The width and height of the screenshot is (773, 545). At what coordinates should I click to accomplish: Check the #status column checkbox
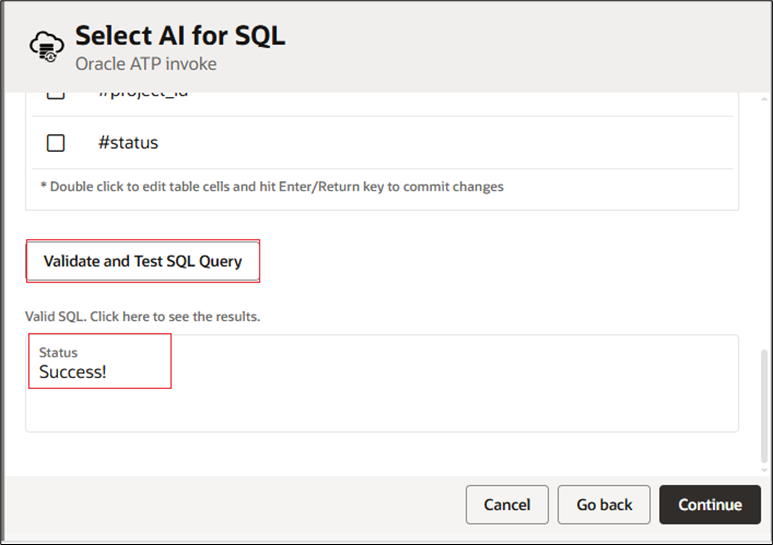click(x=56, y=143)
